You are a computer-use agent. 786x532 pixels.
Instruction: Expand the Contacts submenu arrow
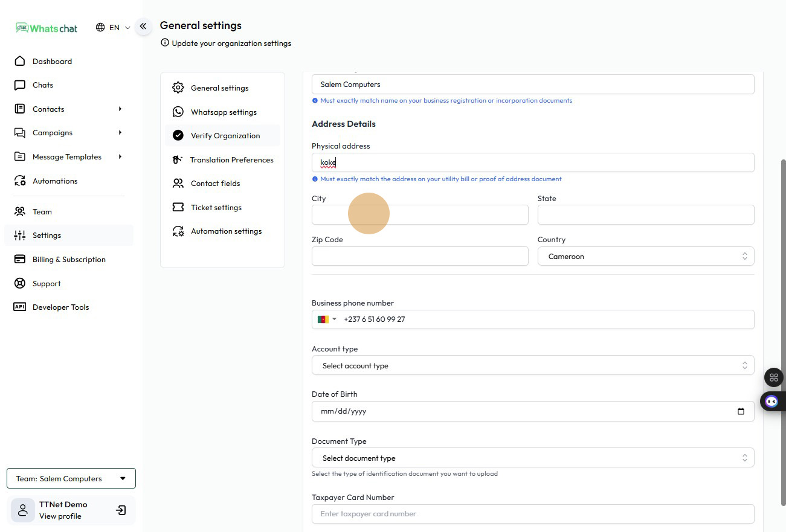(x=120, y=109)
